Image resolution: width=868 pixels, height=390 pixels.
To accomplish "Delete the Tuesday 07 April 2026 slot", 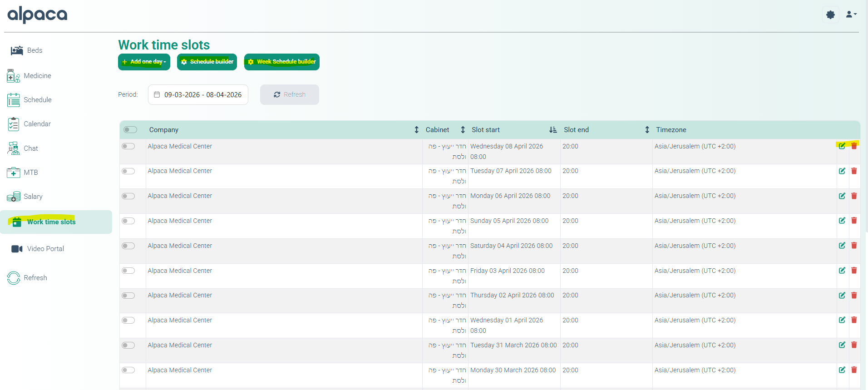I will point(854,171).
